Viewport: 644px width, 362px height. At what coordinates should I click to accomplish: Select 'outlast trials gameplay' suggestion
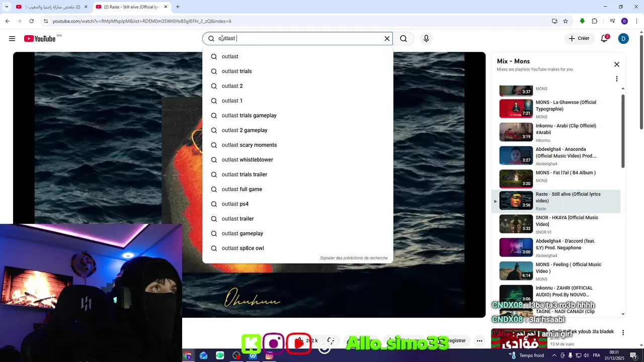click(x=297, y=116)
